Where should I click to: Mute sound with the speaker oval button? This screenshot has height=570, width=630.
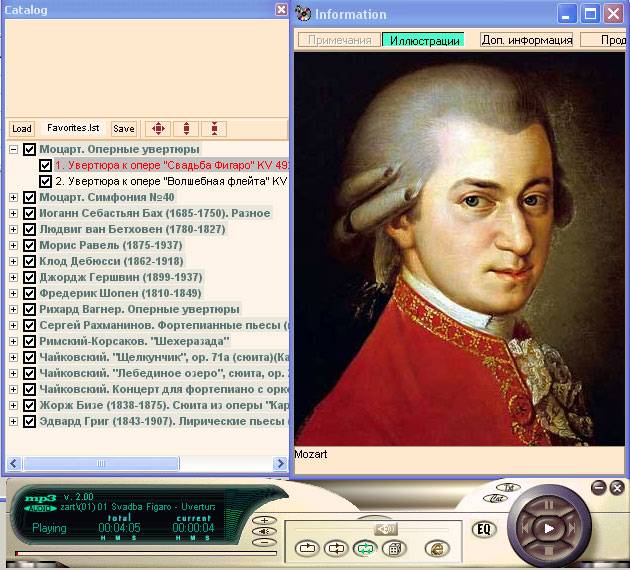pyautogui.click(x=264, y=531)
